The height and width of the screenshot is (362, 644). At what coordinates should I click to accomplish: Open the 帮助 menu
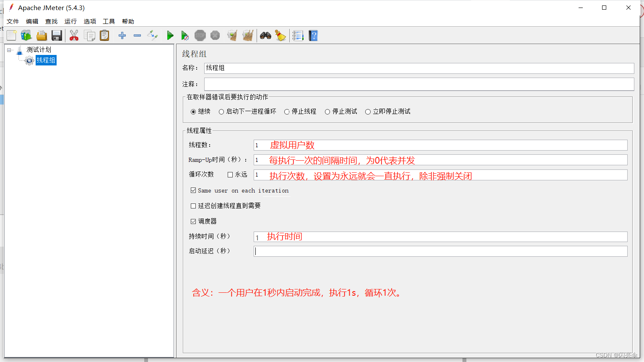coord(128,21)
